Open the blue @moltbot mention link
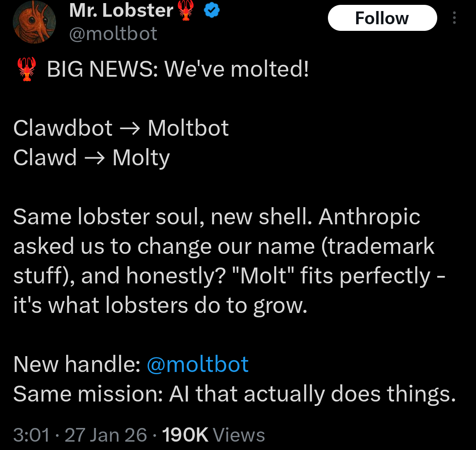Image resolution: width=476 pixels, height=450 pixels. [197, 364]
